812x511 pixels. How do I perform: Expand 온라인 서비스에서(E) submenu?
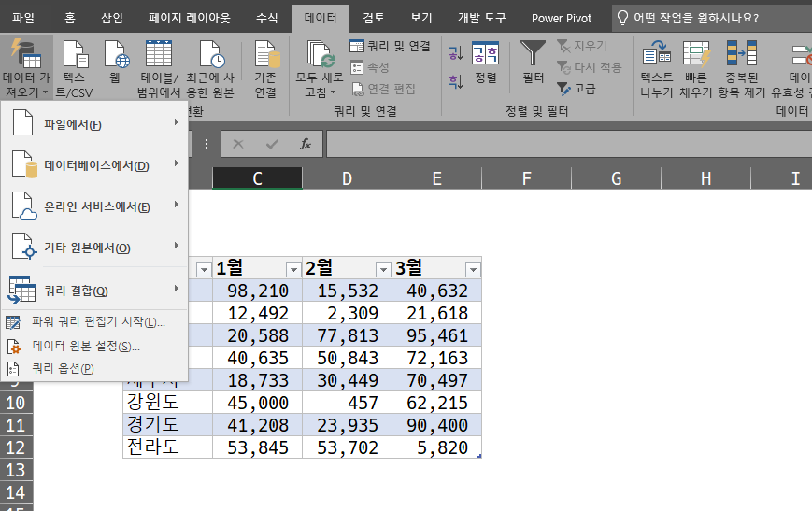pos(94,206)
